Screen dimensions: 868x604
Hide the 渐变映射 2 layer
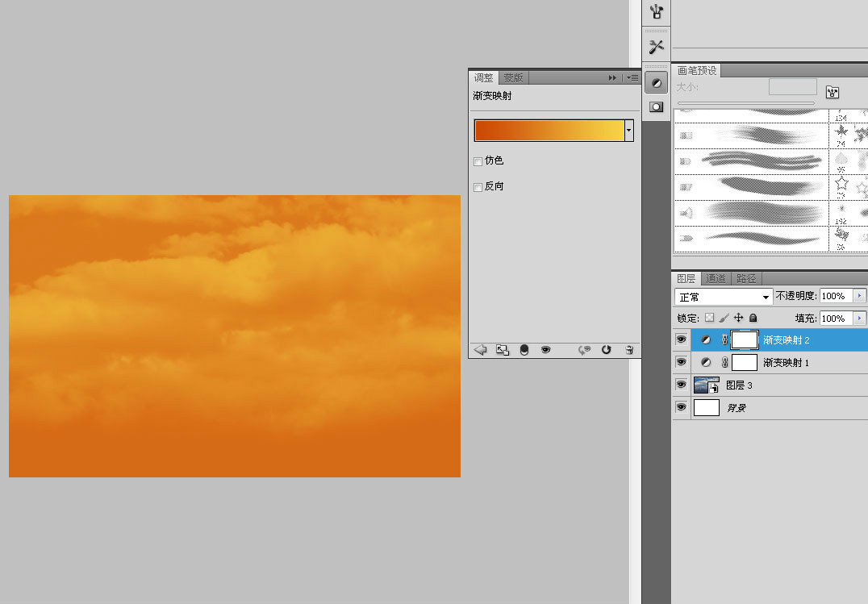tap(682, 339)
